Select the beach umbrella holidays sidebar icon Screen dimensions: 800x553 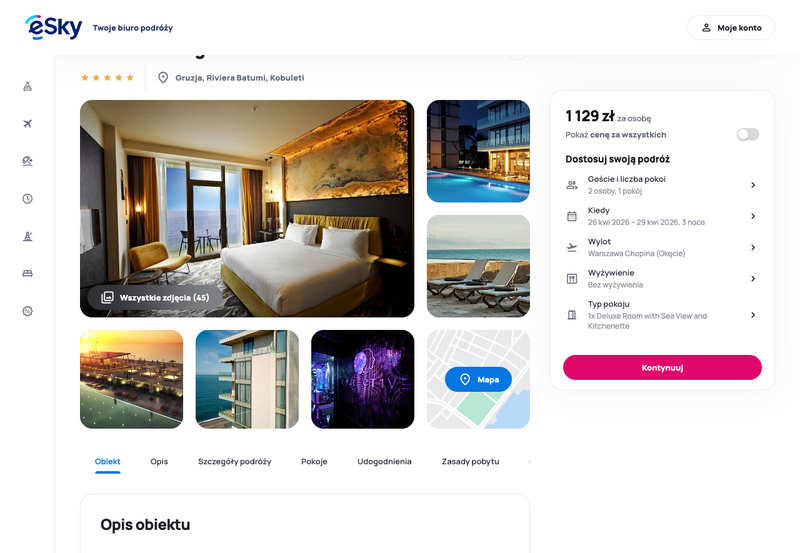(28, 161)
